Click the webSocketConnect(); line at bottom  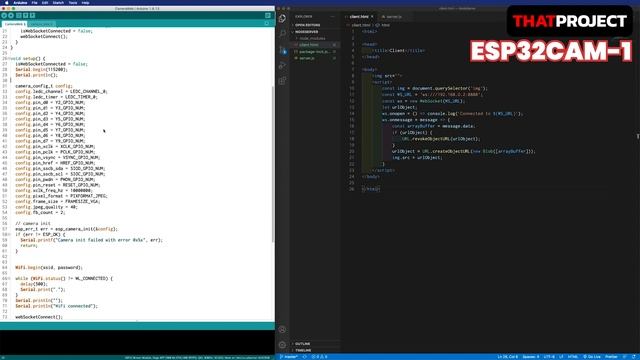(39, 317)
